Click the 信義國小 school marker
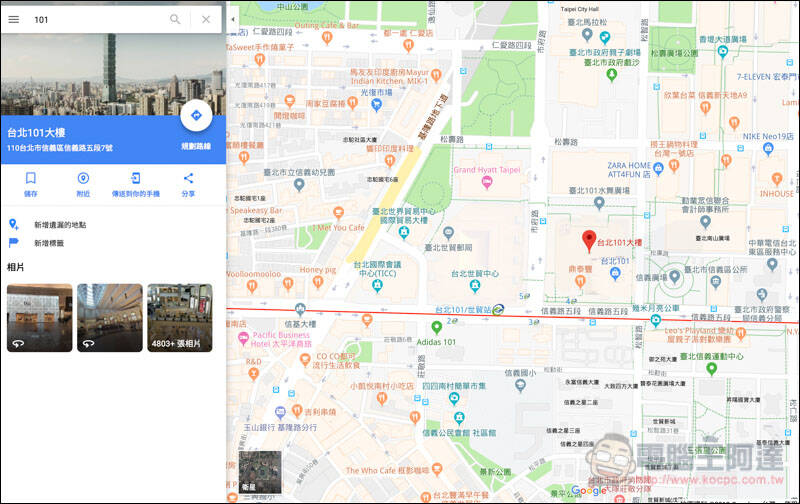 click(x=520, y=386)
